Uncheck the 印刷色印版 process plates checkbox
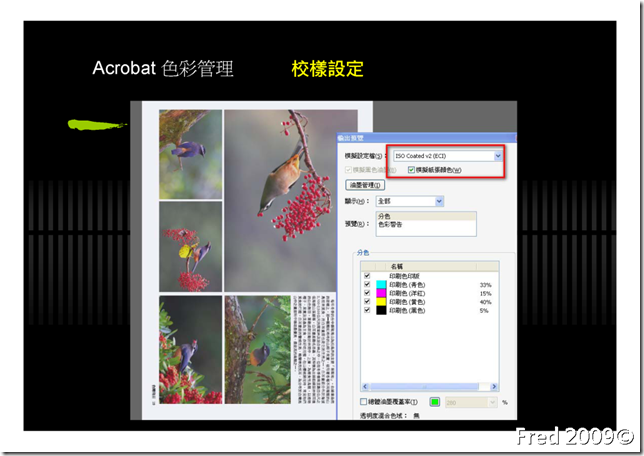The image size is (644, 456). pyautogui.click(x=367, y=276)
